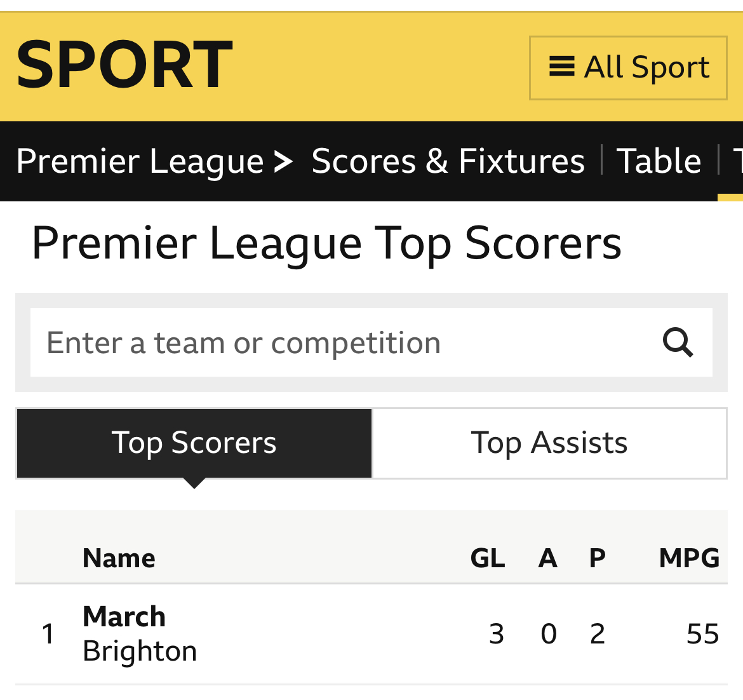Select the March player name
Screen dimensions: 743x700
[124, 617]
